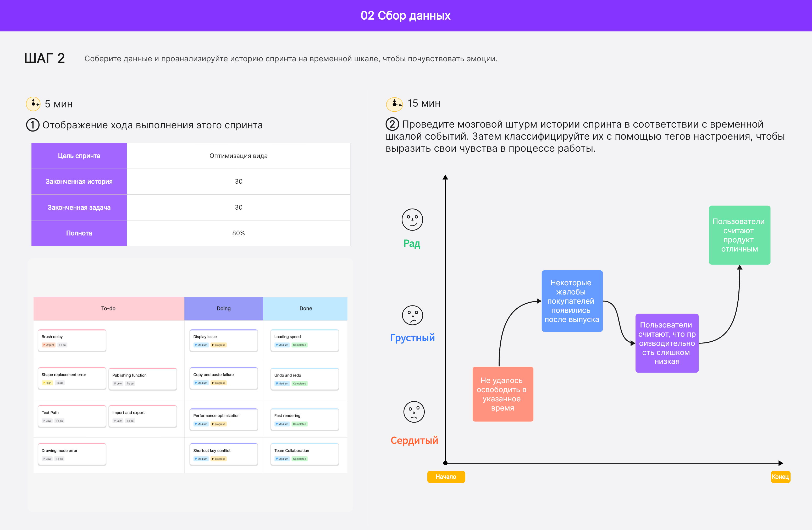Open the Text Path card
The width and height of the screenshot is (812, 530).
[72, 416]
